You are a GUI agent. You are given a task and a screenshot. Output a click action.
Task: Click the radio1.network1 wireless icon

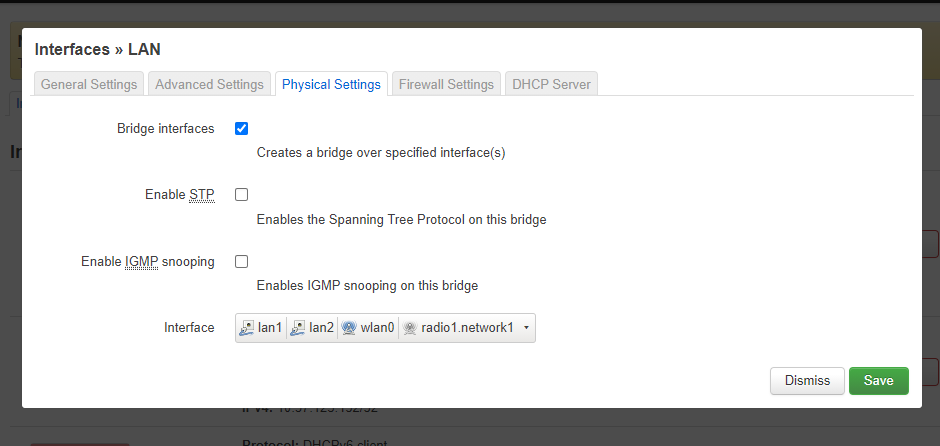point(409,328)
